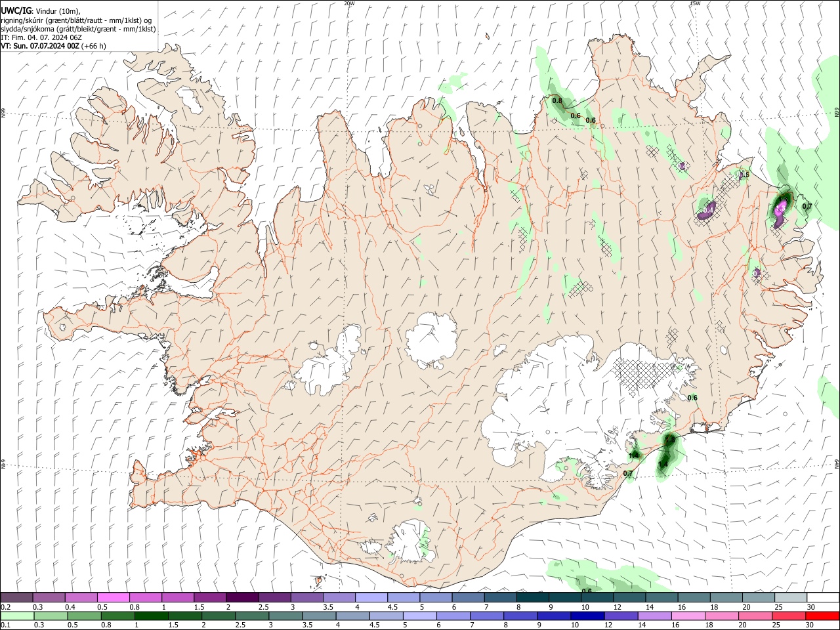Screen dimensions: 840x630
Task: Click the 0.2 label on the snow color scale
Action: 5,607
